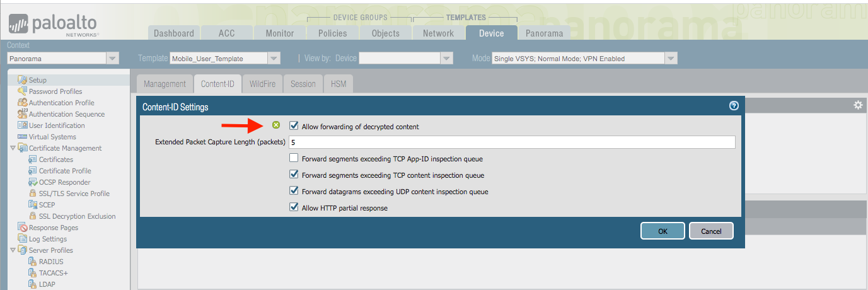Click Extended Packet Capture Length field
This screenshot has height=290, width=868.
[x=512, y=142]
